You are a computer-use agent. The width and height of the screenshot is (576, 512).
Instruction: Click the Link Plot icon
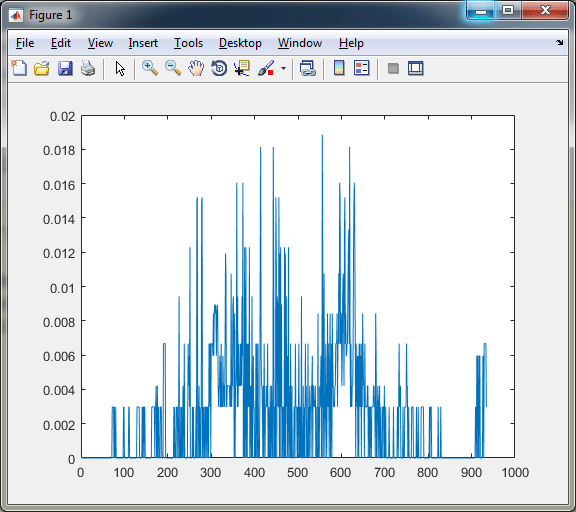click(x=307, y=68)
